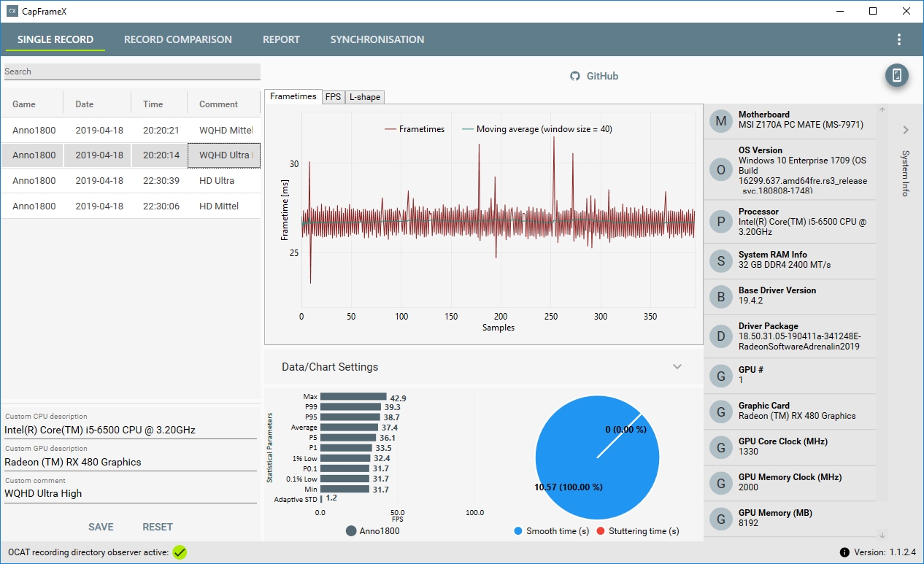
Task: Click the System RAM Info S icon
Action: (x=721, y=260)
